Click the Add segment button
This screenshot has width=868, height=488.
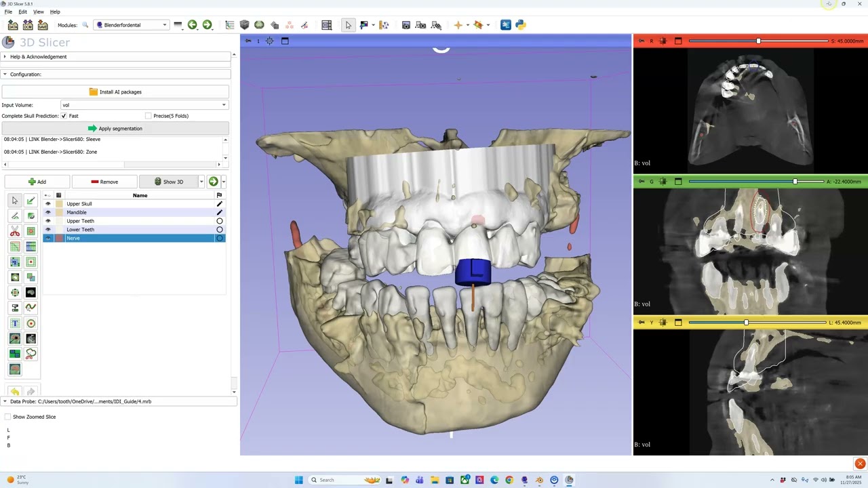point(37,182)
